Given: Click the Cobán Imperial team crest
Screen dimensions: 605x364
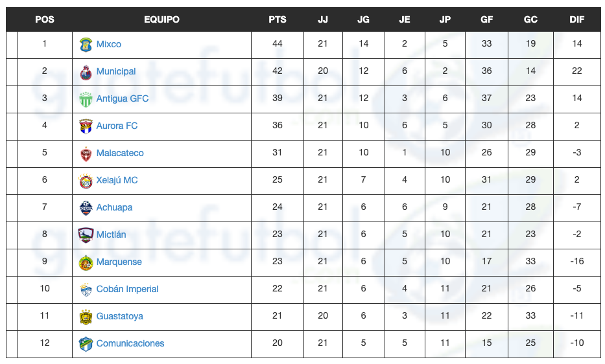Looking at the screenshot, I should pyautogui.click(x=86, y=290).
